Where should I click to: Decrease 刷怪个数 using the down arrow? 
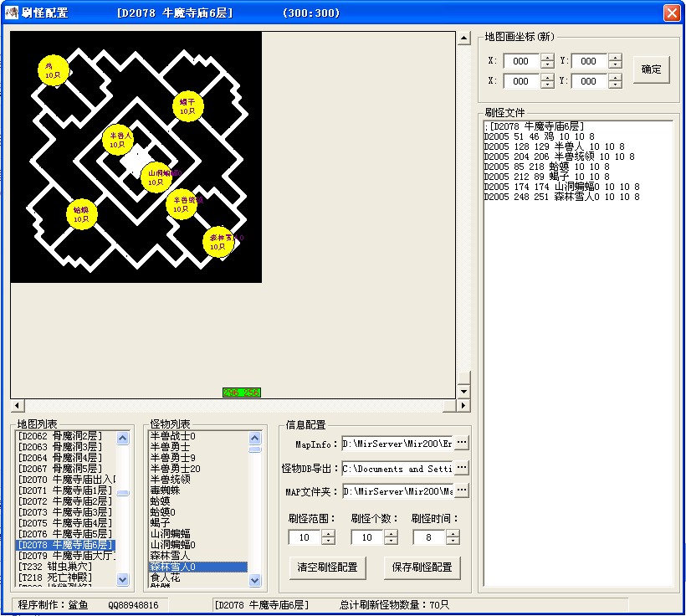point(391,541)
